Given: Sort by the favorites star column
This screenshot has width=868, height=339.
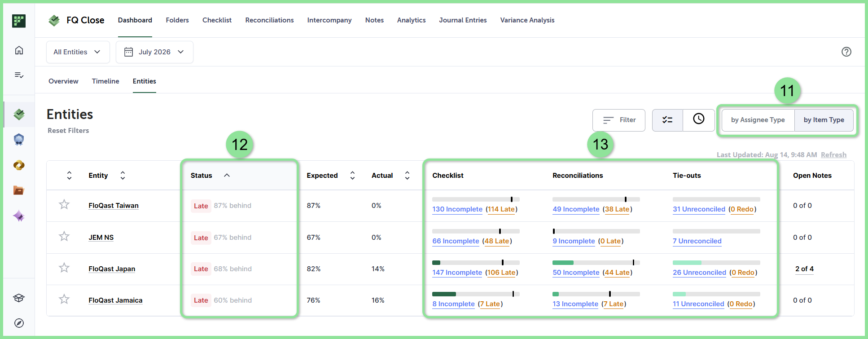Looking at the screenshot, I should [x=69, y=176].
